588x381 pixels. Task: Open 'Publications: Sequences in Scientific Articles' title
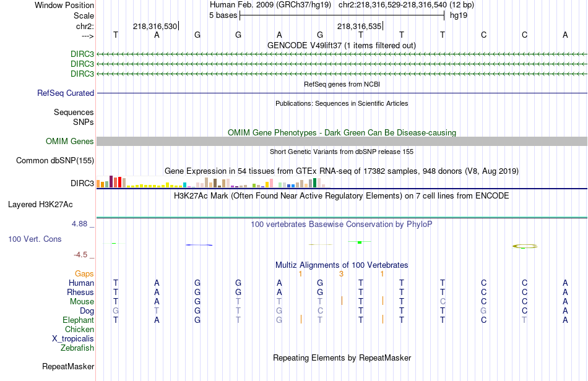pos(342,103)
